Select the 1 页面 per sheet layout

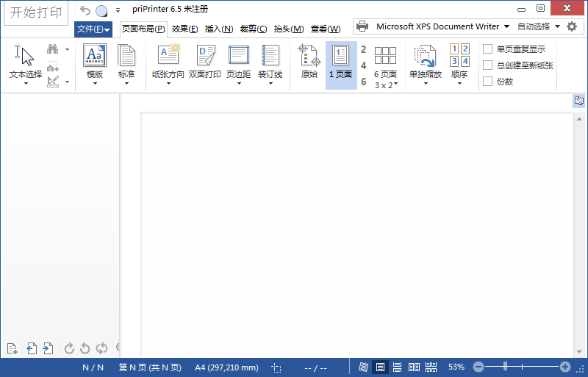point(341,65)
